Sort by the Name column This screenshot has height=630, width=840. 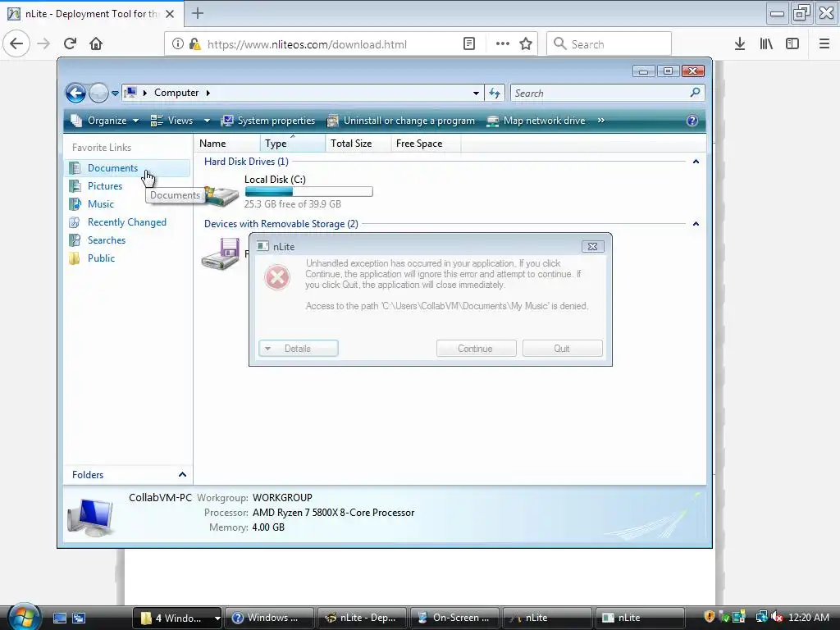pyautogui.click(x=227, y=144)
